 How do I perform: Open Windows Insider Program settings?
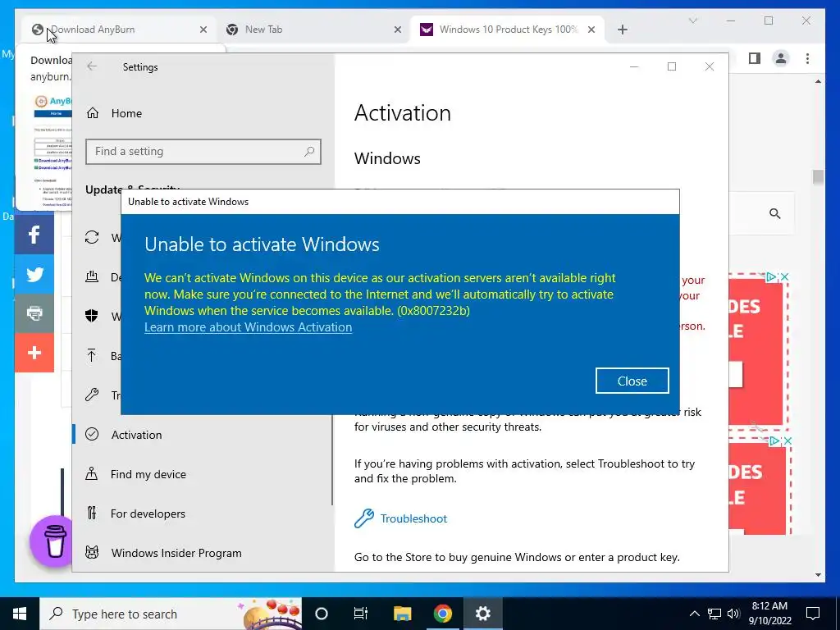point(176,553)
